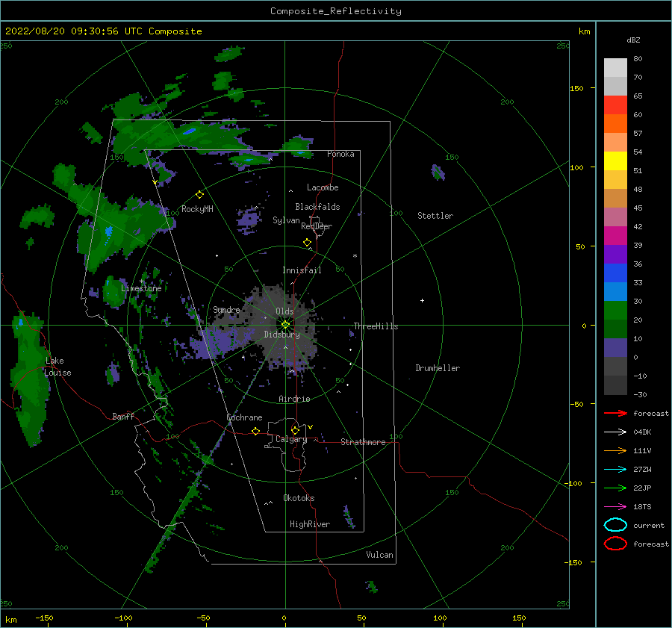Click the red 'forecast' ellipse legend icon
The image size is (672, 628).
coord(615,544)
